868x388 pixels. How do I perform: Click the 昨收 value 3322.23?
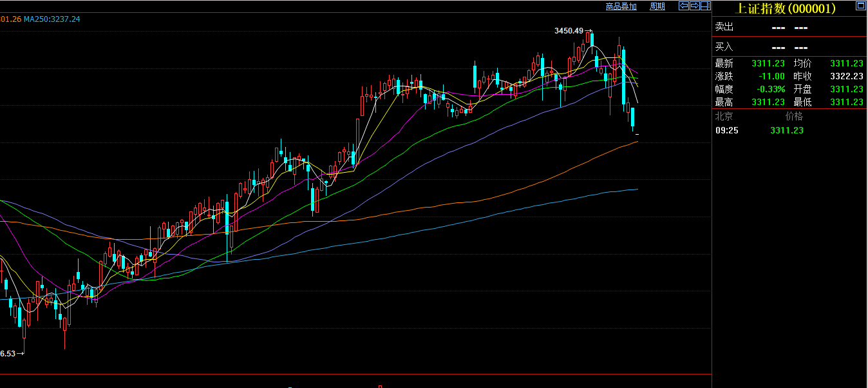pos(846,76)
